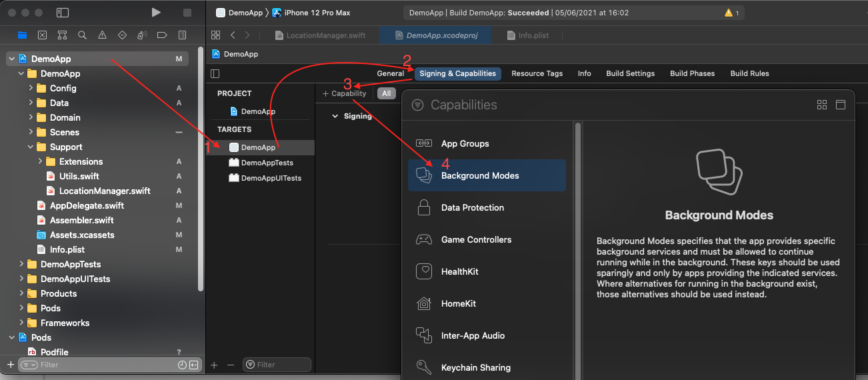Open the Debug navigator spray icon

tap(142, 35)
